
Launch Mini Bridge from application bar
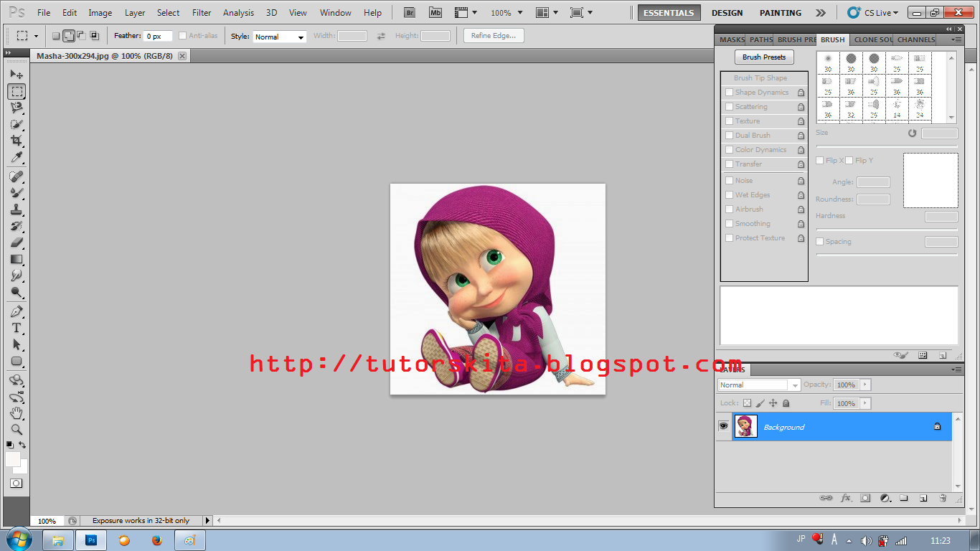click(435, 13)
